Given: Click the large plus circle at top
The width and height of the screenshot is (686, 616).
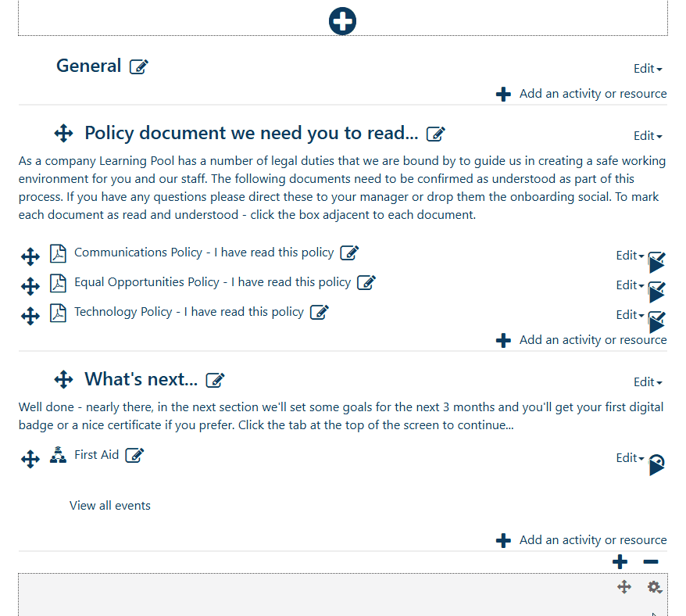Looking at the screenshot, I should click(342, 21).
